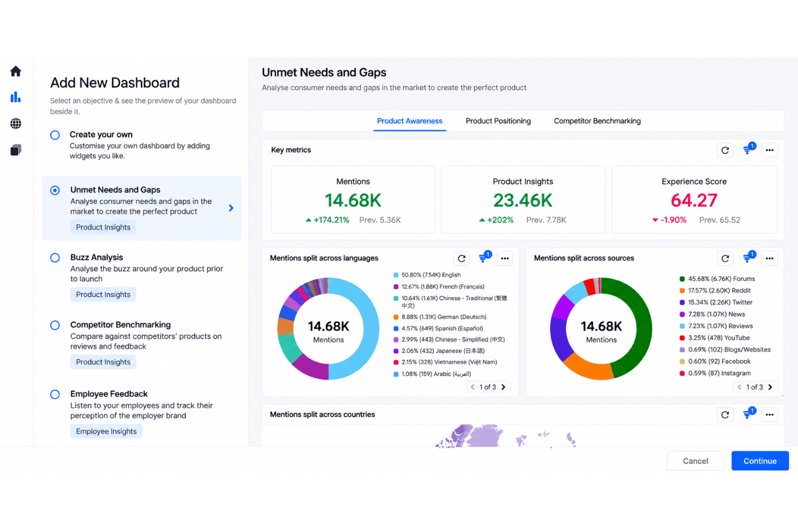The width and height of the screenshot is (798, 532).
Task: Switch to the Product Positioning tab
Action: pyautogui.click(x=498, y=121)
